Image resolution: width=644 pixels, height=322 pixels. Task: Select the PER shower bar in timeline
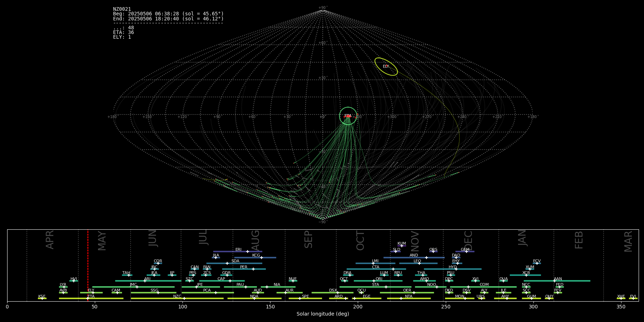244,269
